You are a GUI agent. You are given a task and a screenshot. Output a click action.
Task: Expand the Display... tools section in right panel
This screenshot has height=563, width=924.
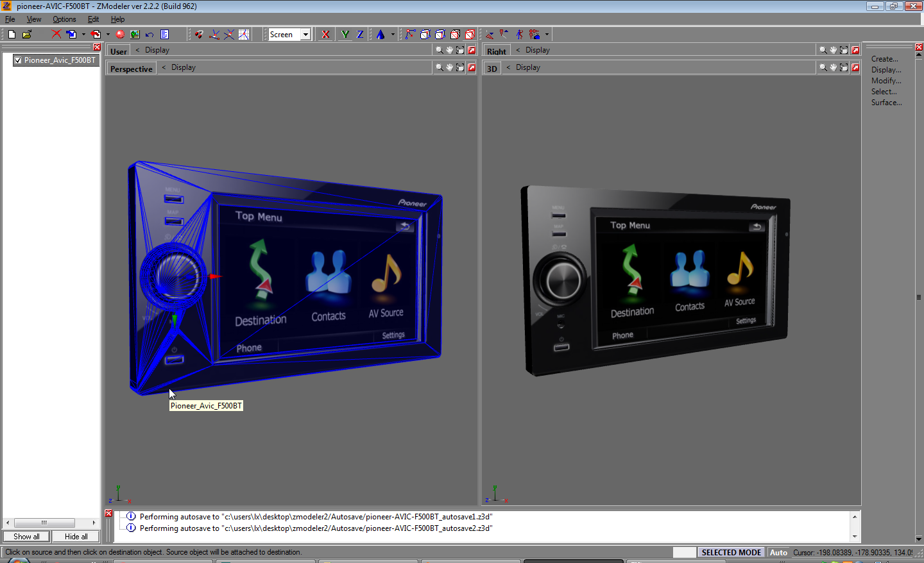[886, 70]
